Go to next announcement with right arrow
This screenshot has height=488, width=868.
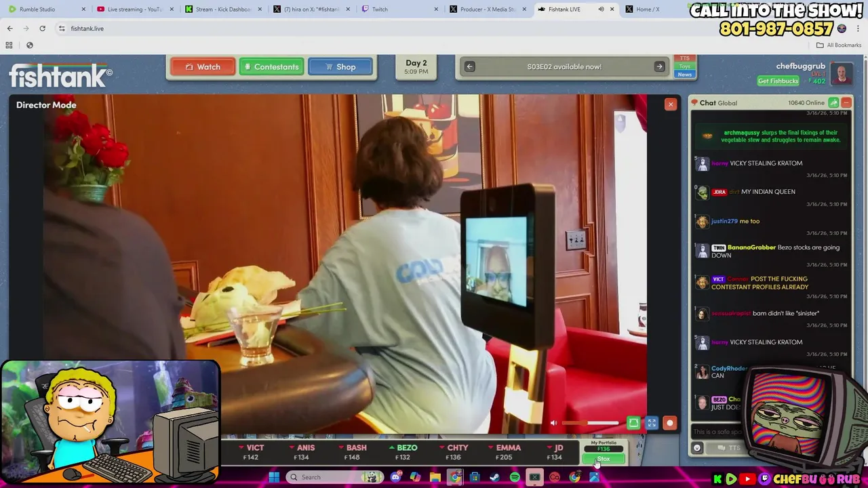[659, 66]
